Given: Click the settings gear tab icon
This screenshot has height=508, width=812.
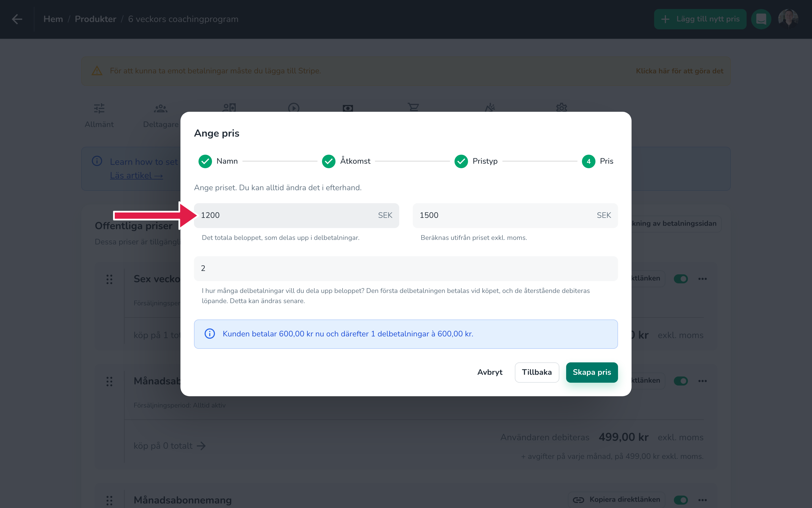Looking at the screenshot, I should [x=561, y=108].
